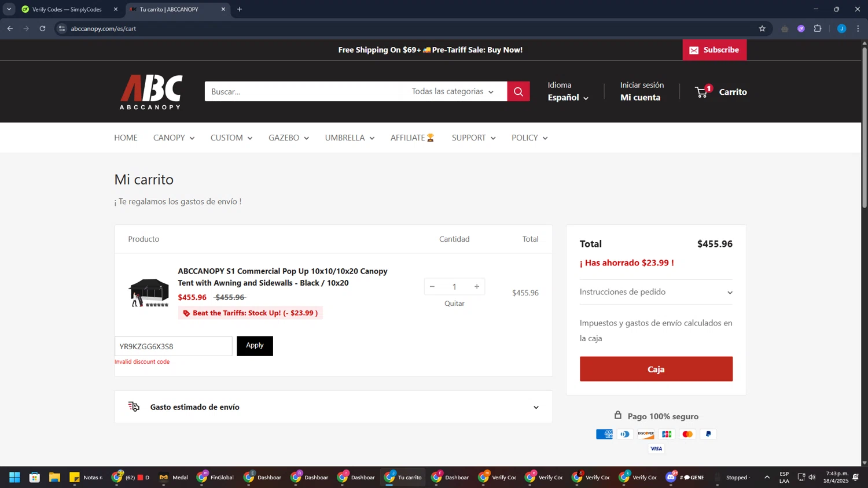Expand the CUSTOM menu
This screenshot has height=488, width=868.
(231, 138)
